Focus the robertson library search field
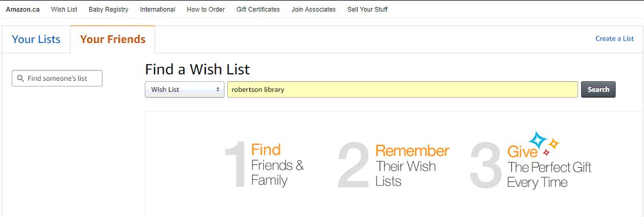Screen dimensions: 644x217 pyautogui.click(x=402, y=89)
